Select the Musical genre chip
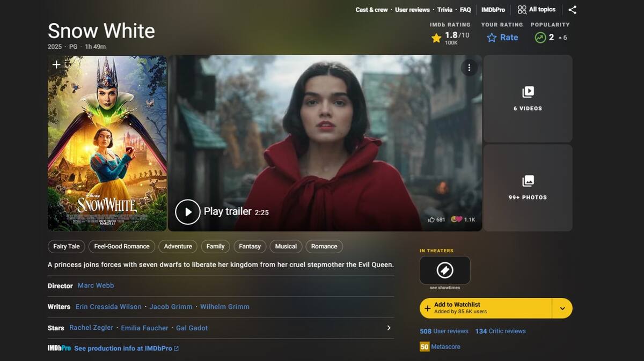644x361 pixels. tap(286, 246)
